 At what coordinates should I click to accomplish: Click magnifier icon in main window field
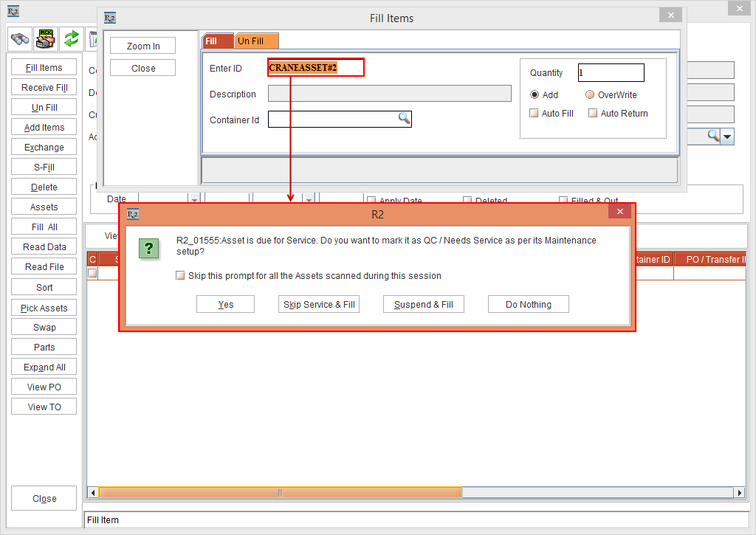pos(714,136)
